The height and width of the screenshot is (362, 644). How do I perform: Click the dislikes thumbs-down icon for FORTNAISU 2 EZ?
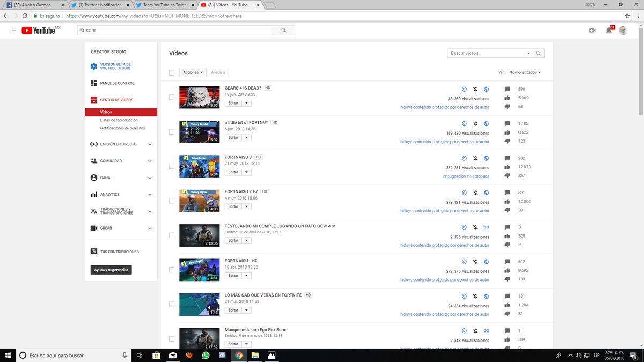[x=507, y=210]
